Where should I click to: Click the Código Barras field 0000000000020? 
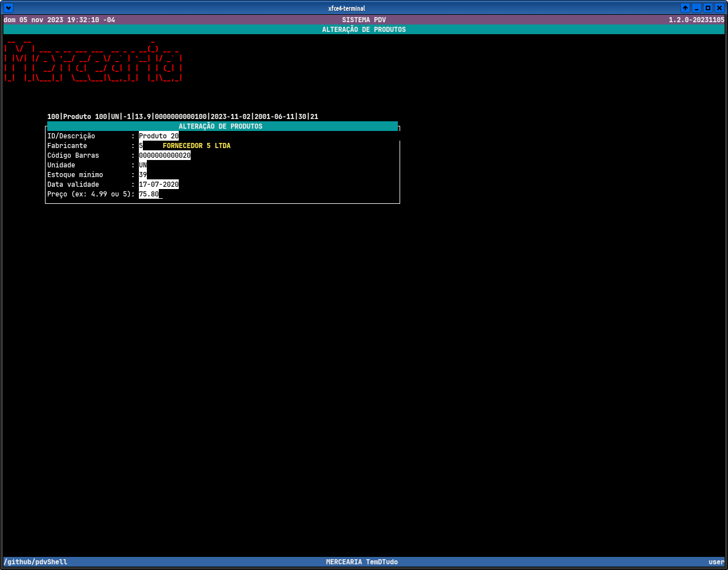tap(164, 155)
